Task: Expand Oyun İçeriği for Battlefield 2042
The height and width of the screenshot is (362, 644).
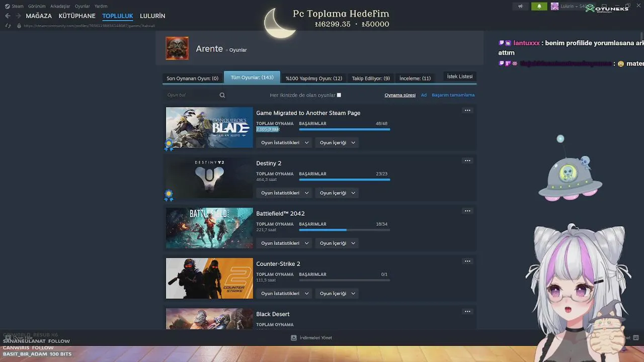Action: coord(337,243)
